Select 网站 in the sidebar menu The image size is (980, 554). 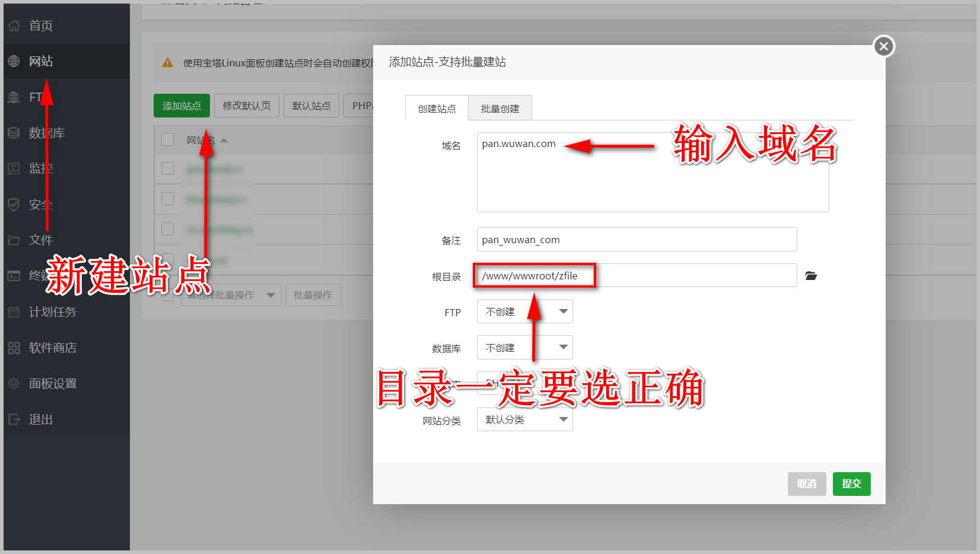pos(66,61)
